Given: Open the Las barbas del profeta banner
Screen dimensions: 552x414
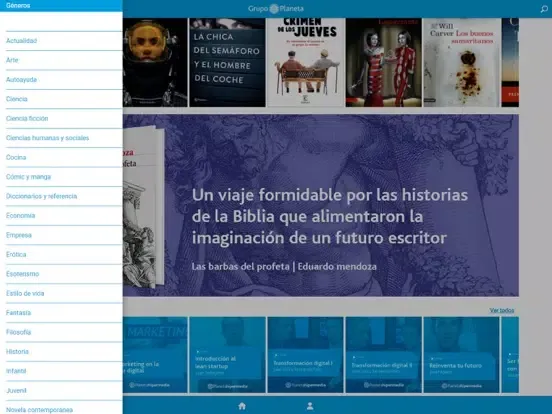Looking at the screenshot, I should point(321,205).
